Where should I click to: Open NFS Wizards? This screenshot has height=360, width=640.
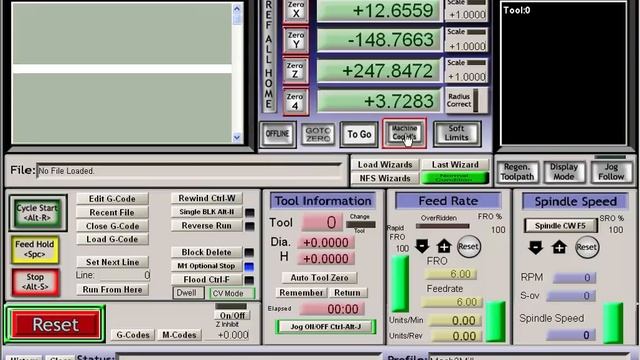point(385,178)
